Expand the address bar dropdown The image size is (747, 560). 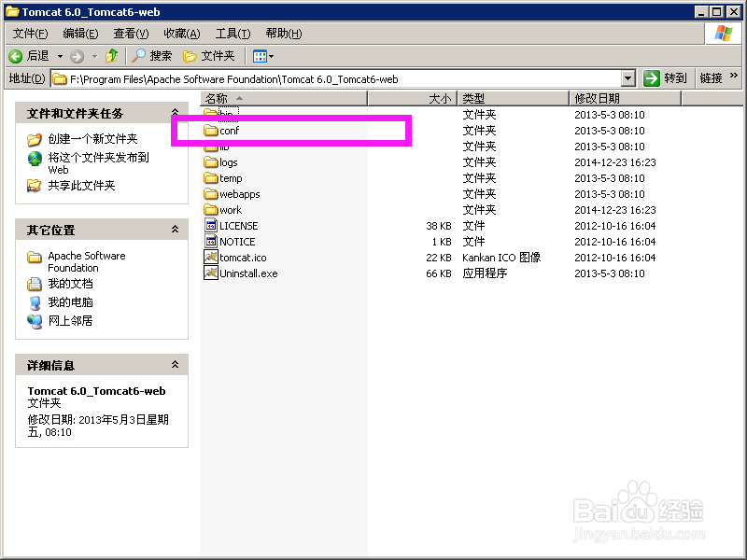coord(628,78)
